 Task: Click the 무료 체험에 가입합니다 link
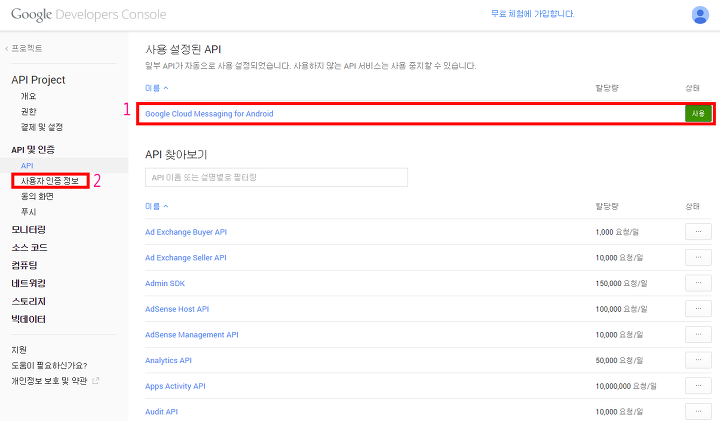[x=533, y=14]
